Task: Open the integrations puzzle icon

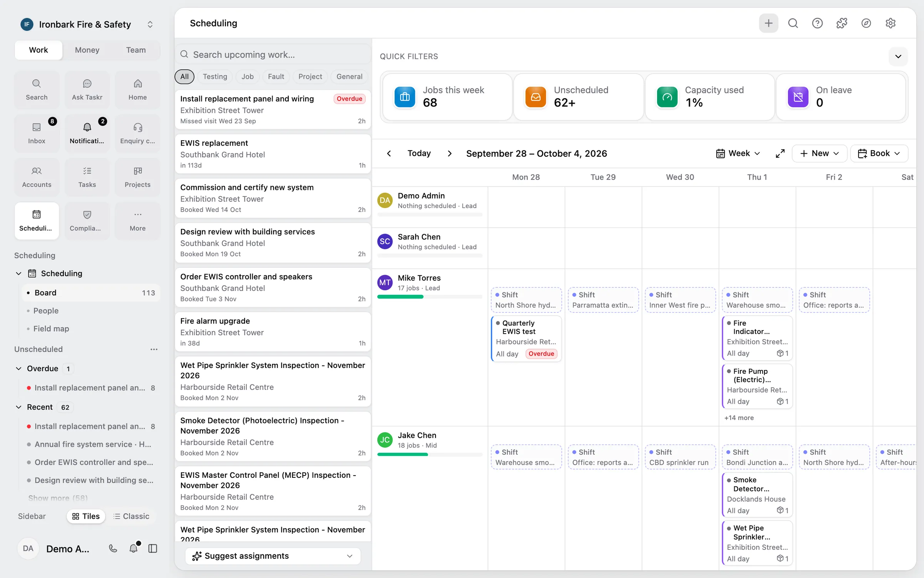Action: (842, 23)
